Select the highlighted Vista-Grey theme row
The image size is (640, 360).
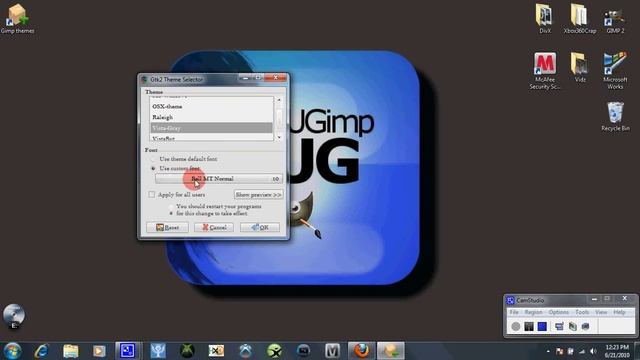click(x=211, y=128)
